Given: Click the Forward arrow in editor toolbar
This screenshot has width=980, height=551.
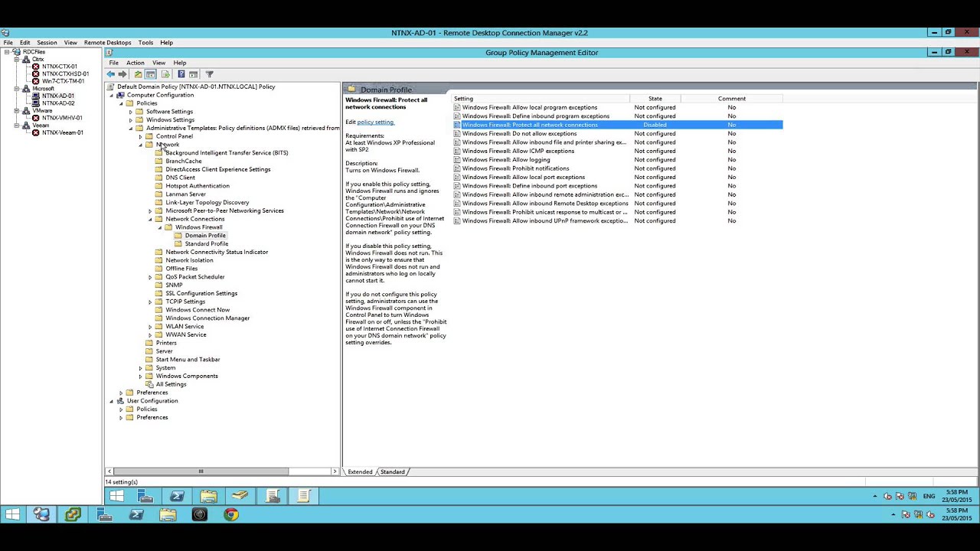Looking at the screenshot, I should tap(122, 74).
